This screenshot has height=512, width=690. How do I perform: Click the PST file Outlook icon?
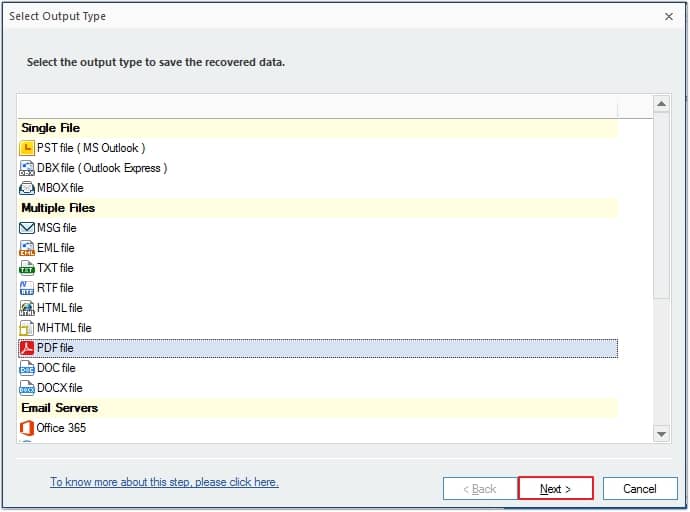click(x=27, y=148)
